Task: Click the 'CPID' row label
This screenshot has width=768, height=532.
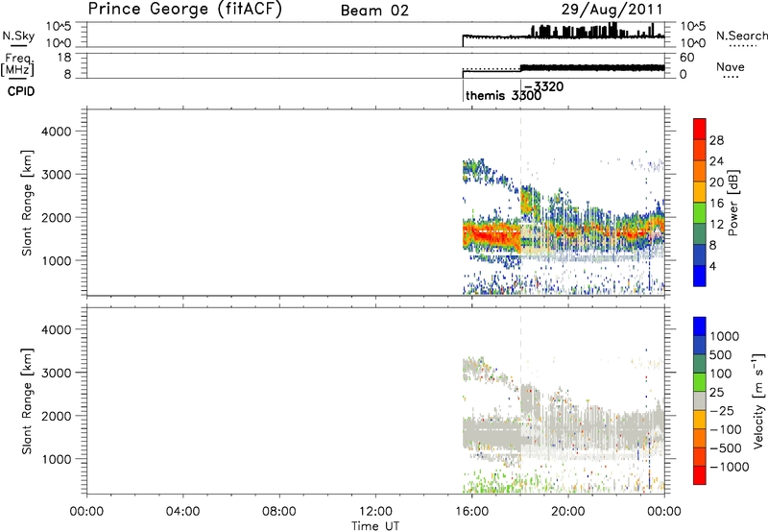Action: pos(21,91)
